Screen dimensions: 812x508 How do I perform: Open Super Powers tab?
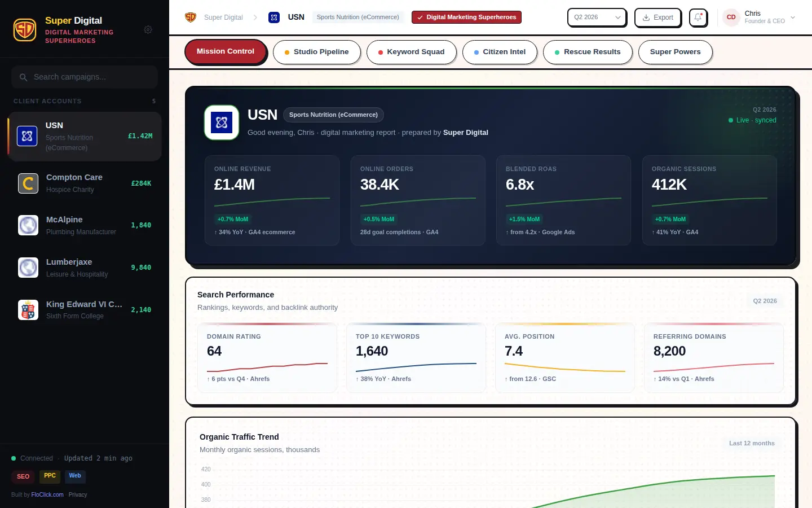point(675,52)
